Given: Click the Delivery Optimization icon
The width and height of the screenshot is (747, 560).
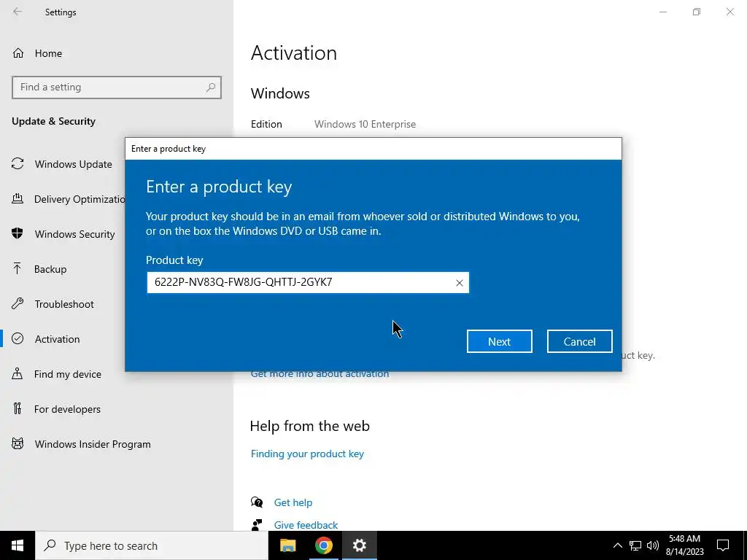Looking at the screenshot, I should 18,198.
